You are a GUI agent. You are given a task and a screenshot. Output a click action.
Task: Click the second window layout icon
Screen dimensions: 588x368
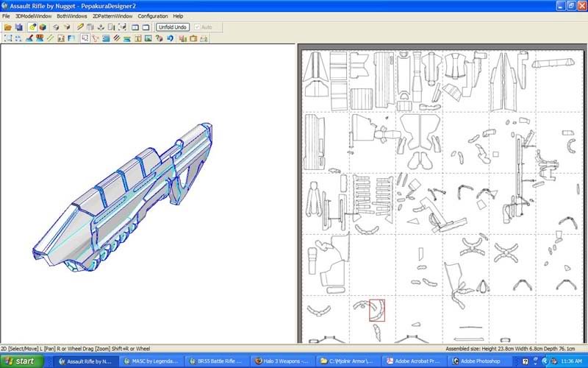(146, 27)
